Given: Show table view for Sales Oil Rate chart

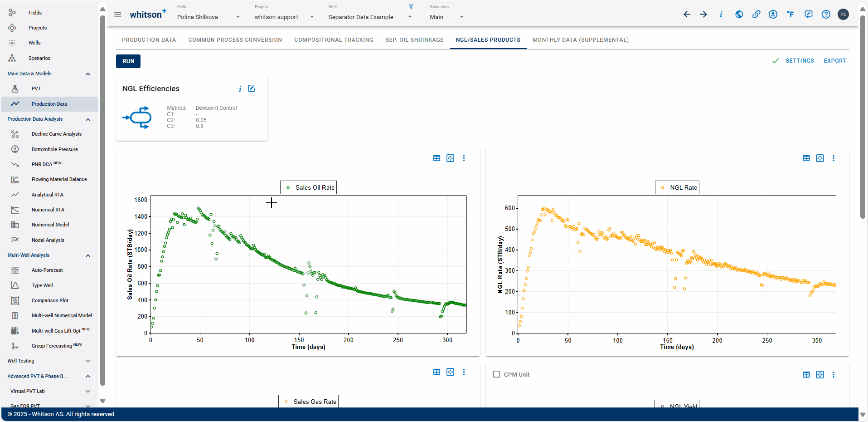Looking at the screenshot, I should pyautogui.click(x=436, y=158).
